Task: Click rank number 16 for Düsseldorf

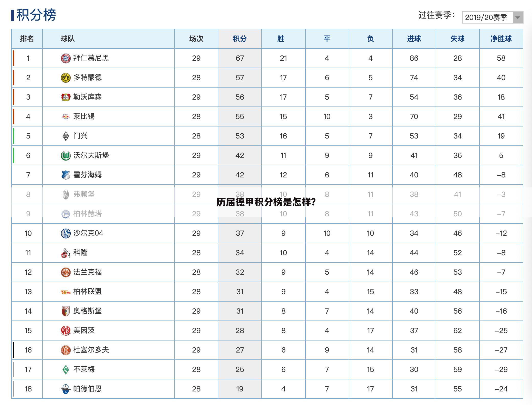Action: click(28, 350)
